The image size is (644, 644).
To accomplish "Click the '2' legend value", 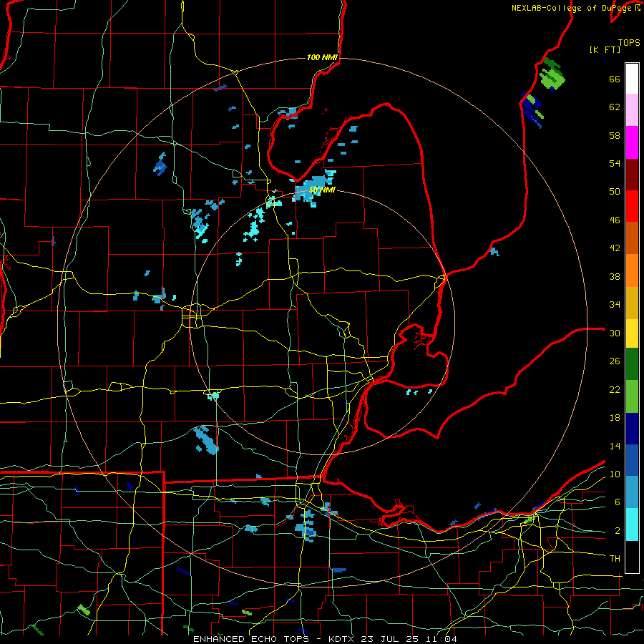I will [x=617, y=531].
